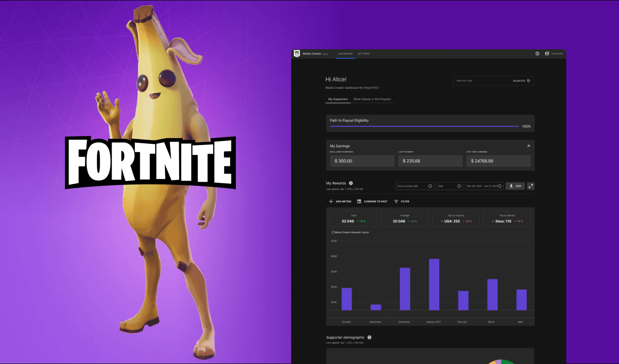
Task: Click the Epic Games logo icon
Action: tap(296, 54)
